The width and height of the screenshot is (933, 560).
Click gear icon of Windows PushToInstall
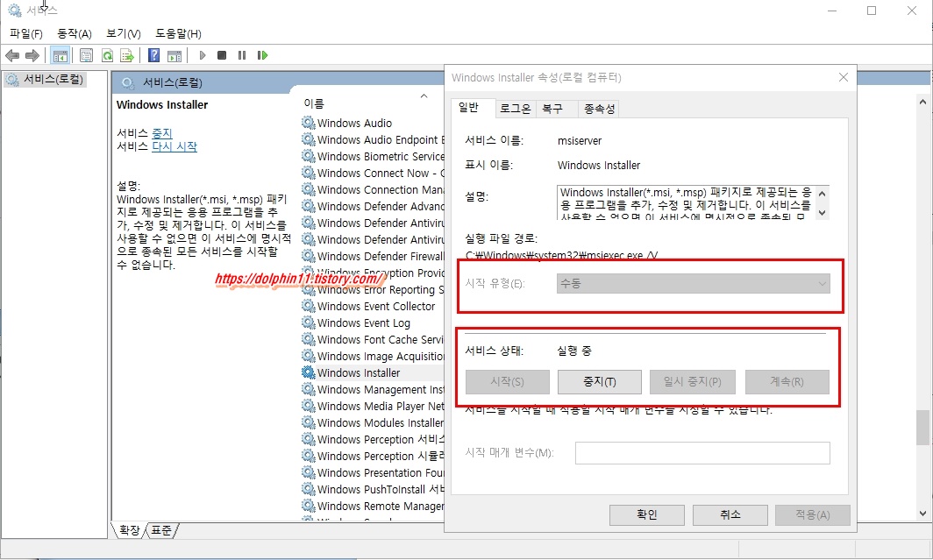[309, 489]
